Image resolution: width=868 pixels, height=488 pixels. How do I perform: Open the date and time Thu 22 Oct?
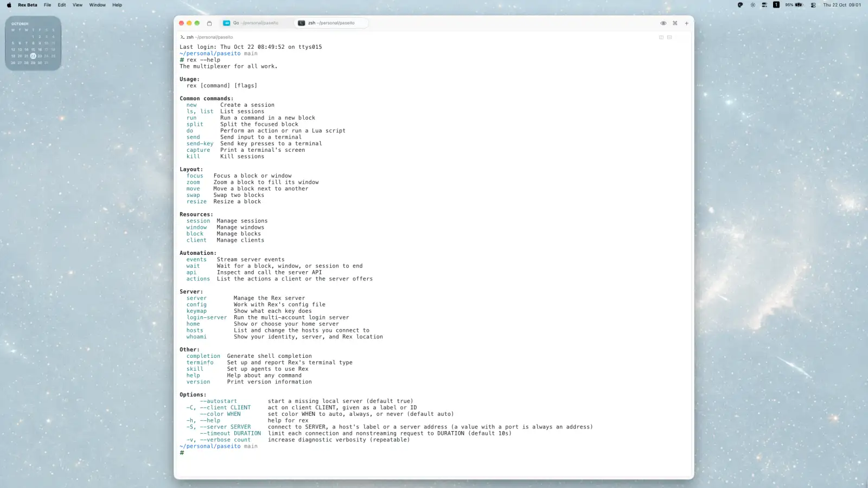(842, 5)
